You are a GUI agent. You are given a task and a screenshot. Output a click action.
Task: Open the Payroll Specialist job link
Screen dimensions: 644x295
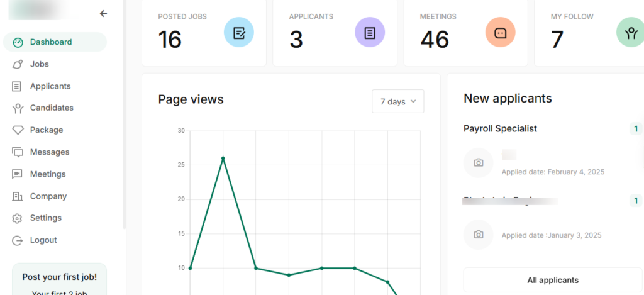[x=500, y=128]
